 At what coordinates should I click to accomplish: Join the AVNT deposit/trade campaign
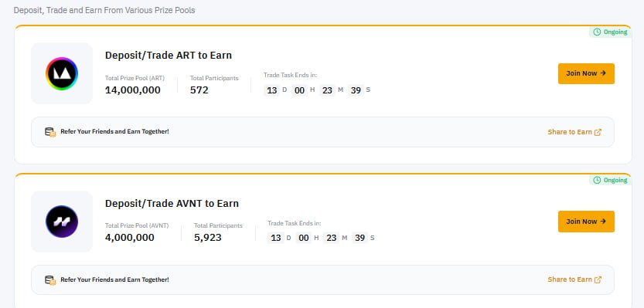click(586, 222)
